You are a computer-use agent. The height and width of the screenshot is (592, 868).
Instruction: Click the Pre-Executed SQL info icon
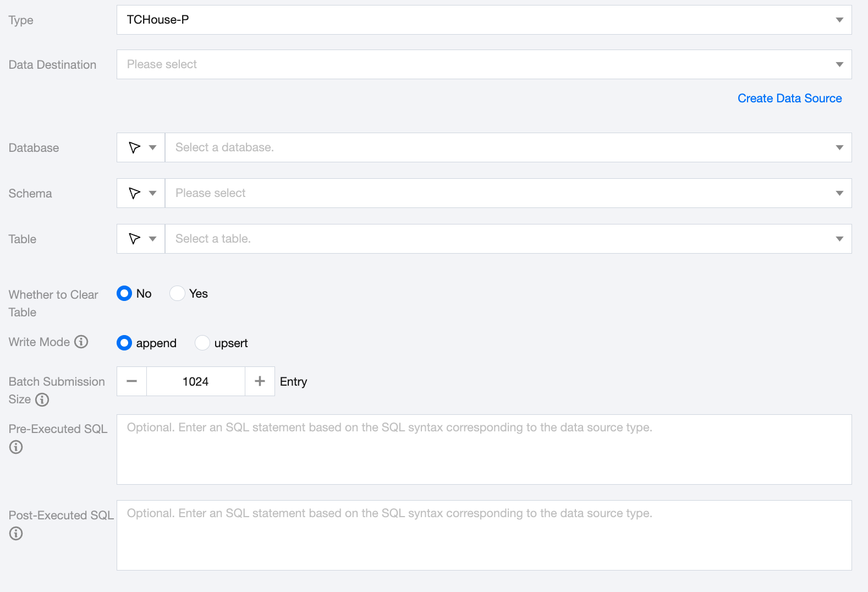[16, 447]
